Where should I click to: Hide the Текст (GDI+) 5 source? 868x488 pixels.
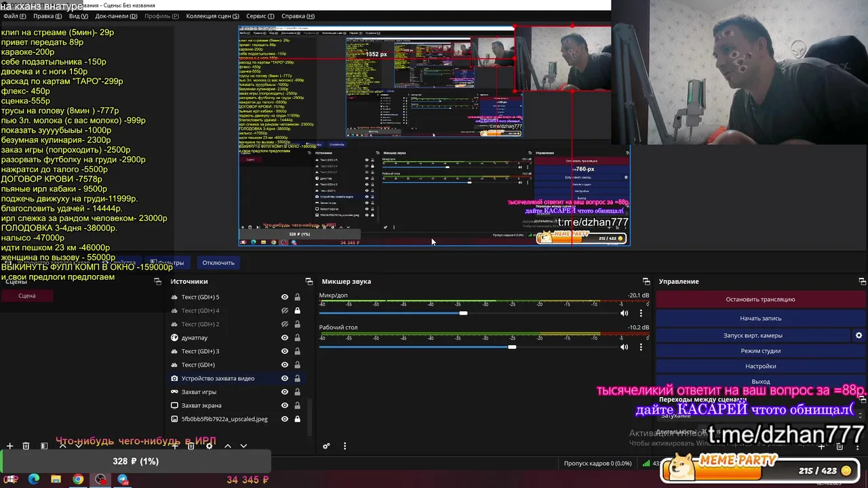[285, 297]
